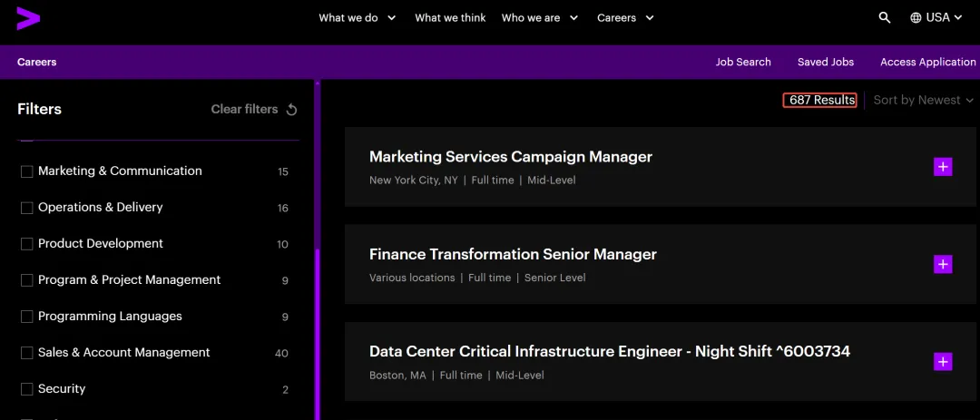Select the Security filter checkbox
Screen dimensions: 980x420
click(27, 389)
